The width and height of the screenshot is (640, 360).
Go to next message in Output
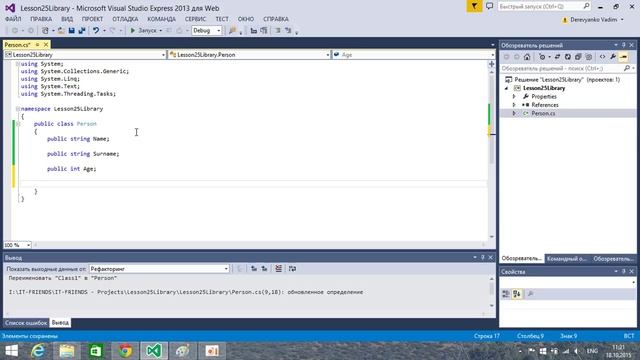tap(264, 269)
